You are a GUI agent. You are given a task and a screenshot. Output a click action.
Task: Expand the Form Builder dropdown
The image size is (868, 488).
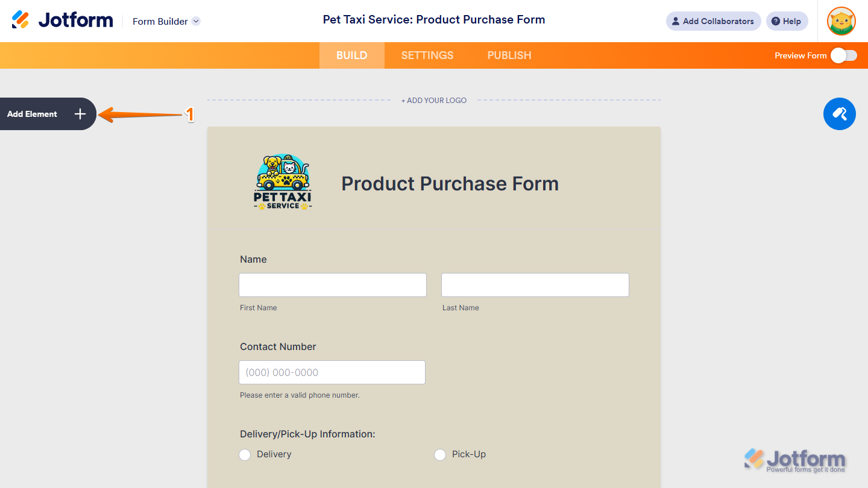[196, 21]
